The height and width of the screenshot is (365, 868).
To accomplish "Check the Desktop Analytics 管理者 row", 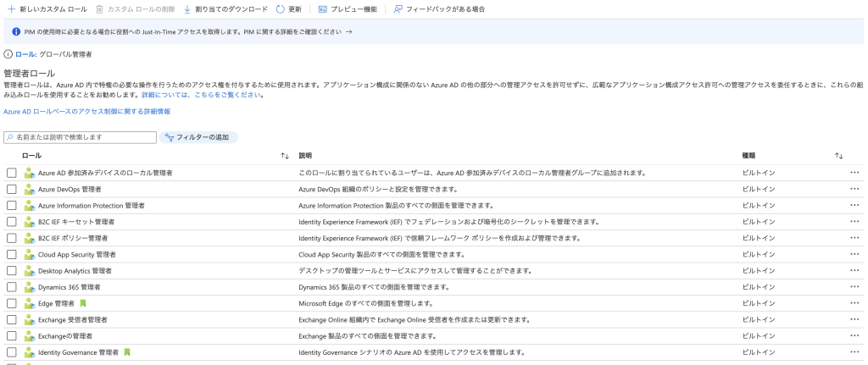I will 12,272.
